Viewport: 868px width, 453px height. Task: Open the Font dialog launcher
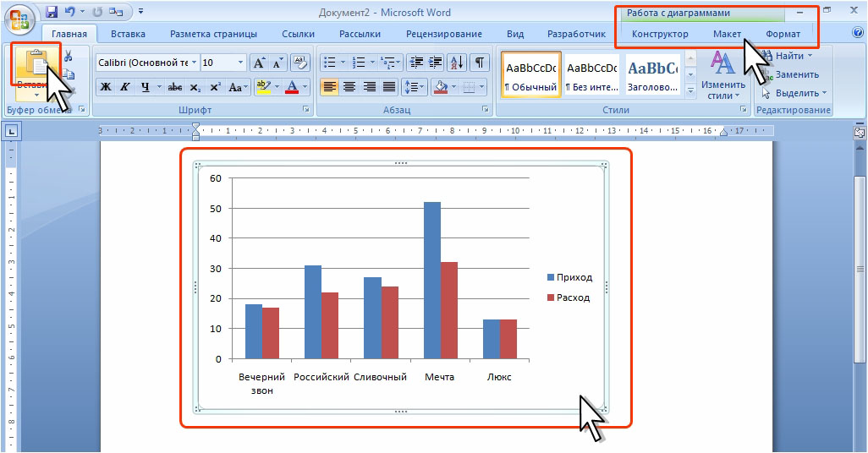pos(306,110)
